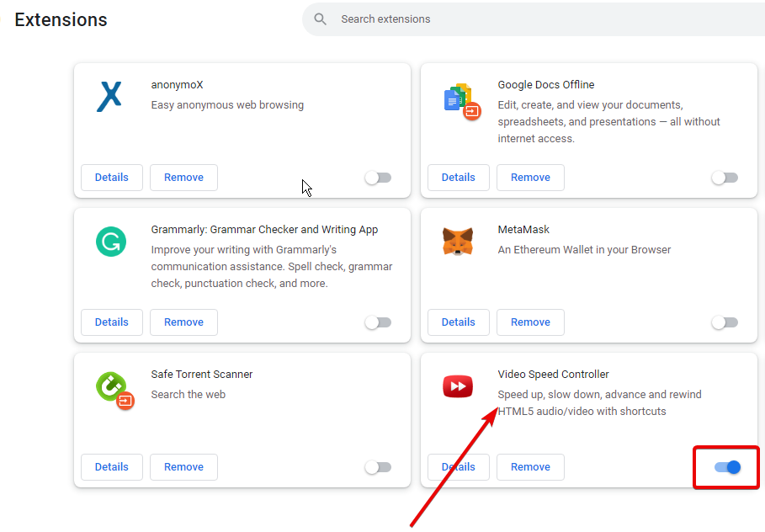Open Details for MetaMask
This screenshot has height=532, width=765.
pyautogui.click(x=458, y=322)
